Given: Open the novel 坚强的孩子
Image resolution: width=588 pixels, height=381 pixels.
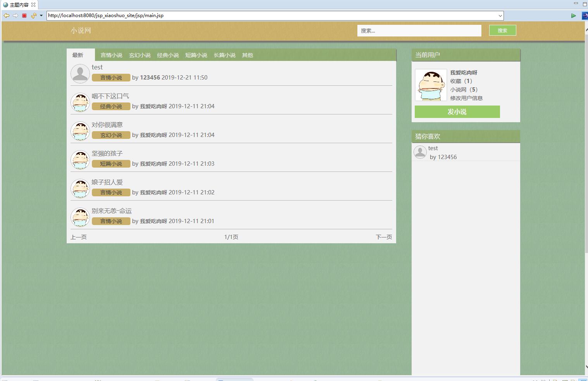Looking at the screenshot, I should [107, 153].
